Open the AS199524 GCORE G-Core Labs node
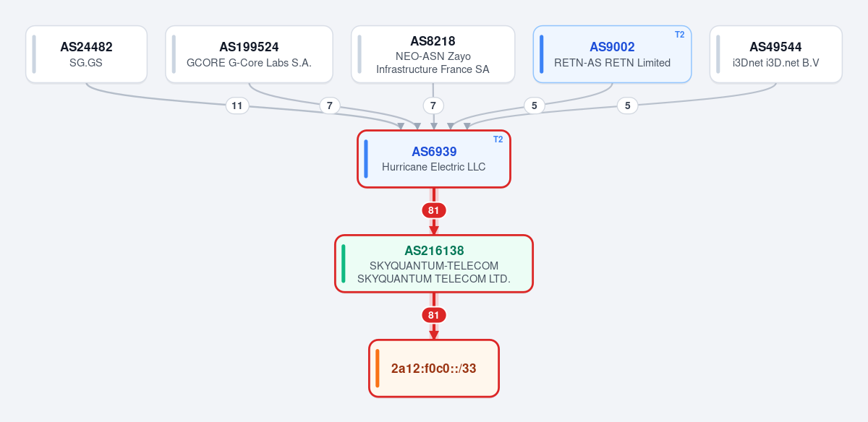 (x=249, y=54)
